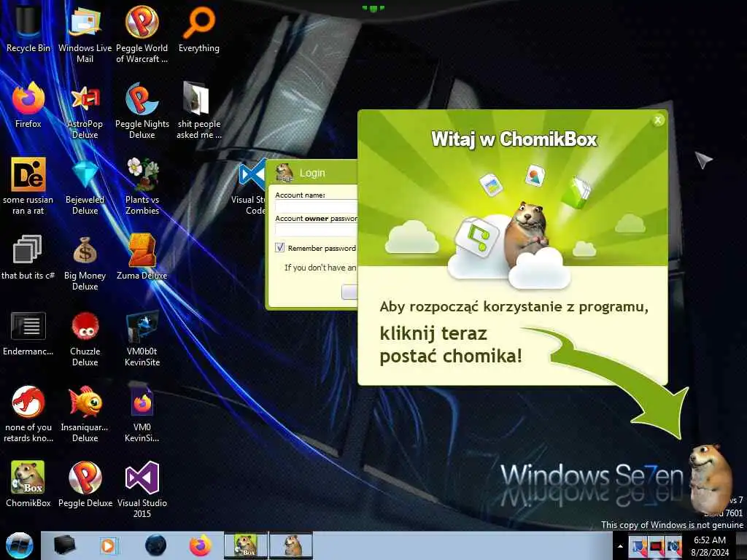747x560 pixels.
Task: Toggle the Remember password checkbox
Action: [x=279, y=248]
